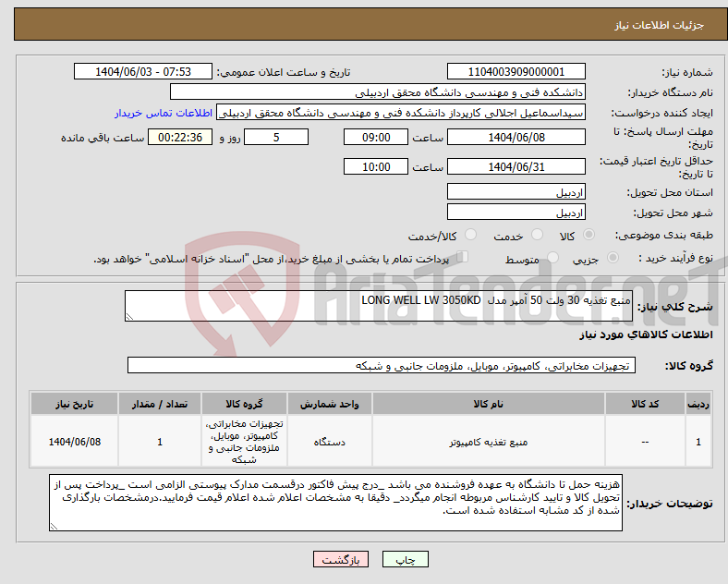This screenshot has height=584, width=728.
Task: Click the announcement date field 1404/06/03 - 07:53
Action: click(143, 71)
